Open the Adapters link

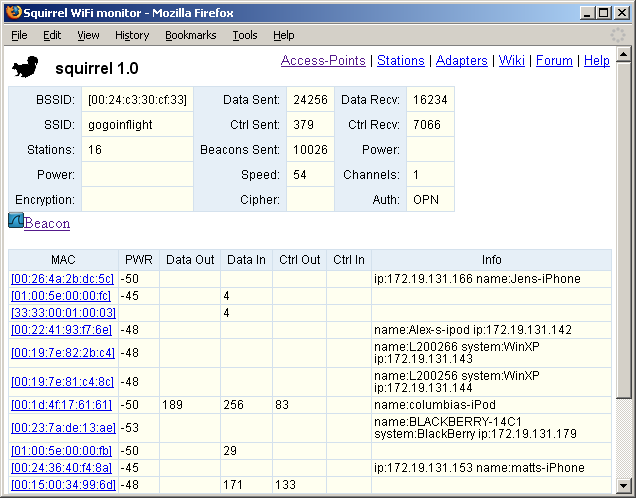[x=462, y=60]
